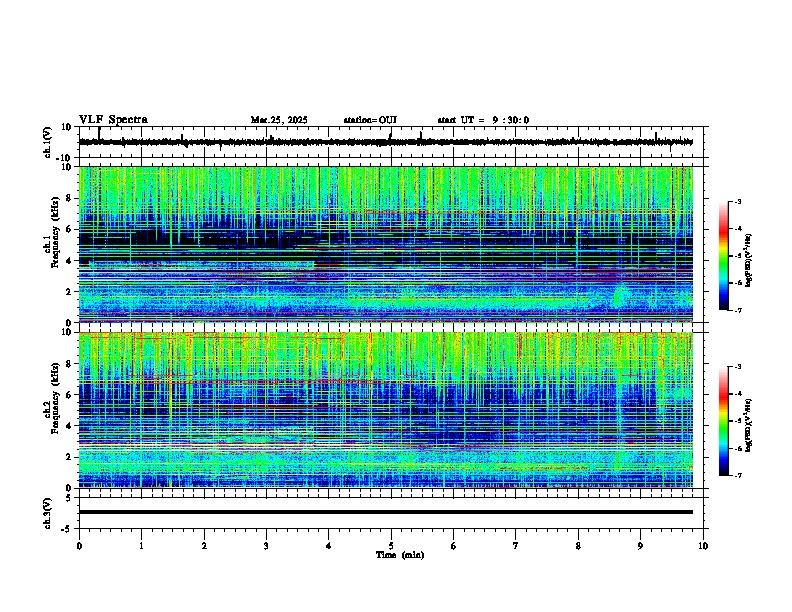Click the ch.3 flat voltage trace bar
This screenshot has width=792, height=612.
pyautogui.click(x=386, y=512)
